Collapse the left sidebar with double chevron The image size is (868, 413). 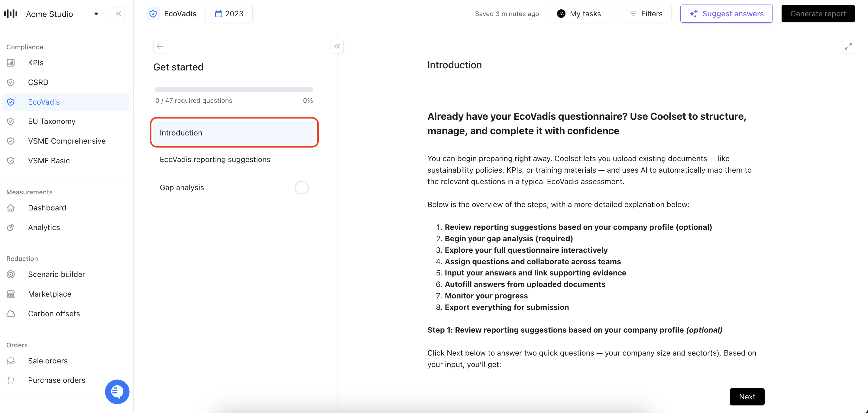(x=118, y=14)
